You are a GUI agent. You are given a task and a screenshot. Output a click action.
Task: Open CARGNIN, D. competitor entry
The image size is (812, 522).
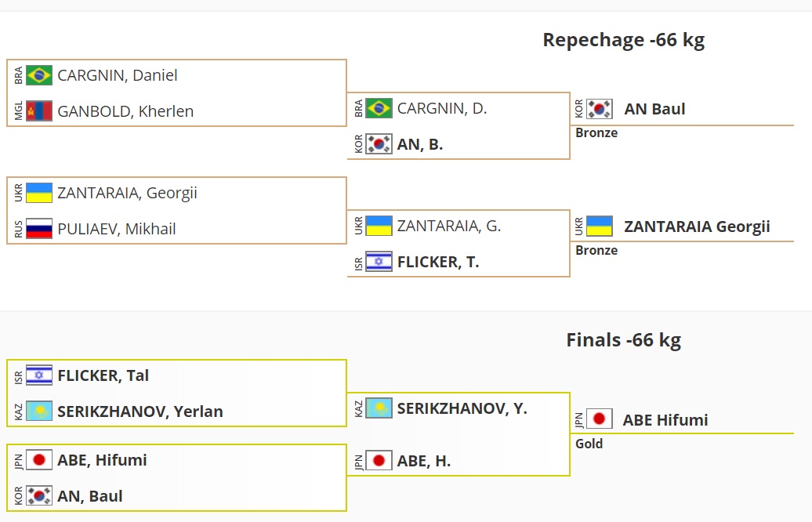pos(442,108)
